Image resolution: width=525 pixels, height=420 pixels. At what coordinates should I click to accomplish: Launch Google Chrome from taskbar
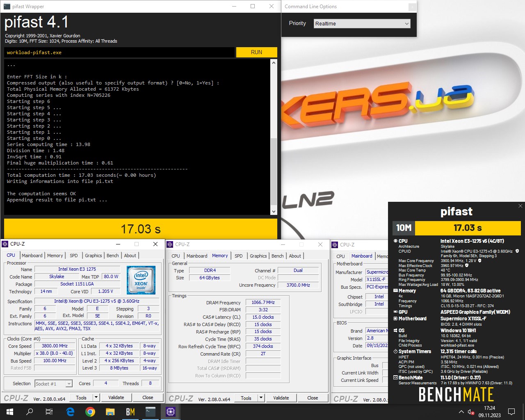tap(90, 412)
